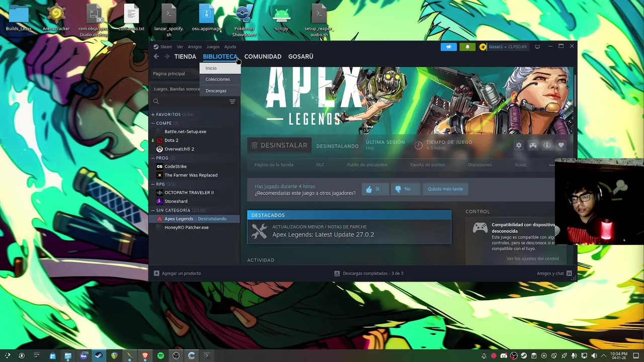Click the library search magnifier icon
The width and height of the screenshot is (644, 362).
(x=156, y=102)
